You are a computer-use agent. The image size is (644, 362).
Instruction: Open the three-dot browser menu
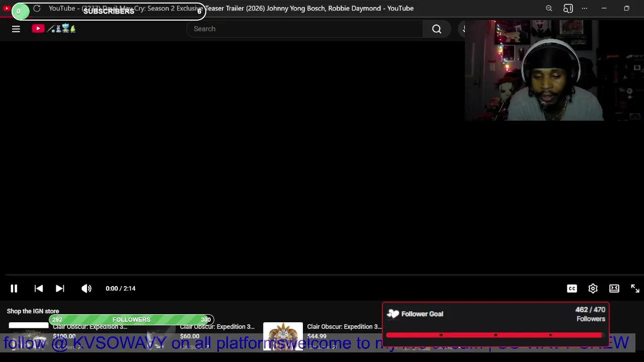[x=585, y=9]
